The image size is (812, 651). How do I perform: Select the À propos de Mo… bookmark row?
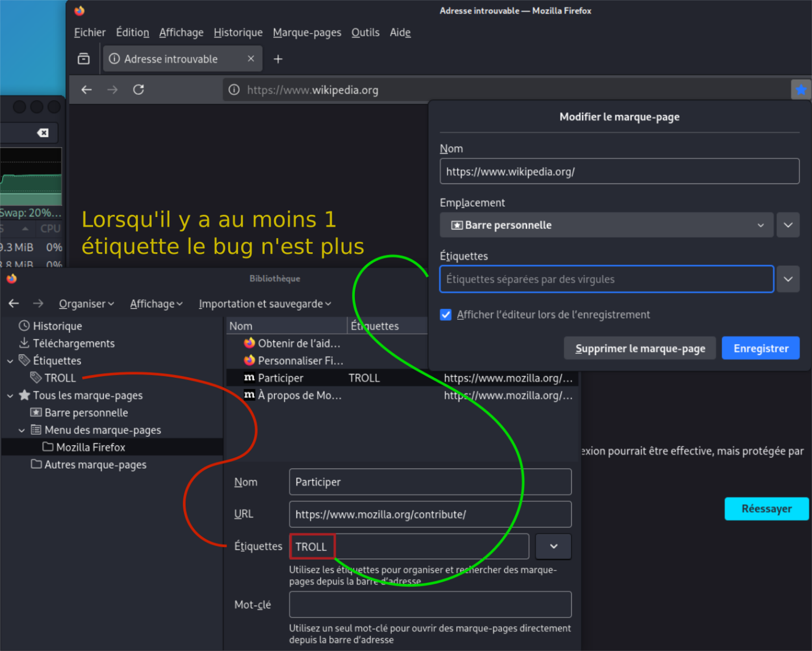[x=402, y=395]
